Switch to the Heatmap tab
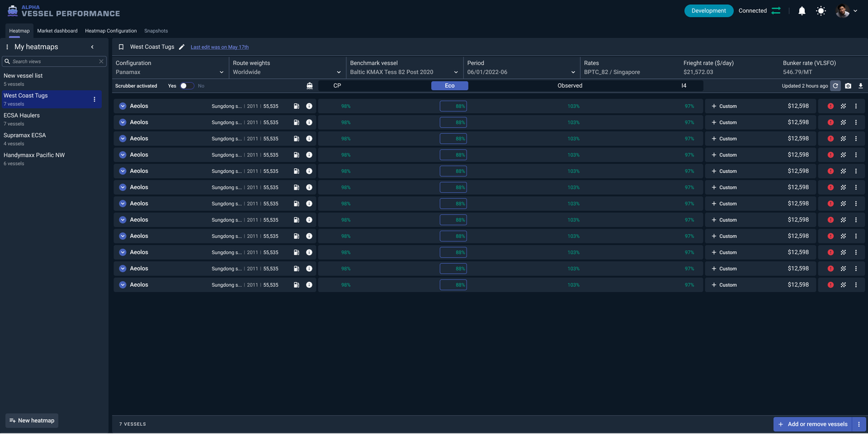The width and height of the screenshot is (868, 436). coord(19,31)
